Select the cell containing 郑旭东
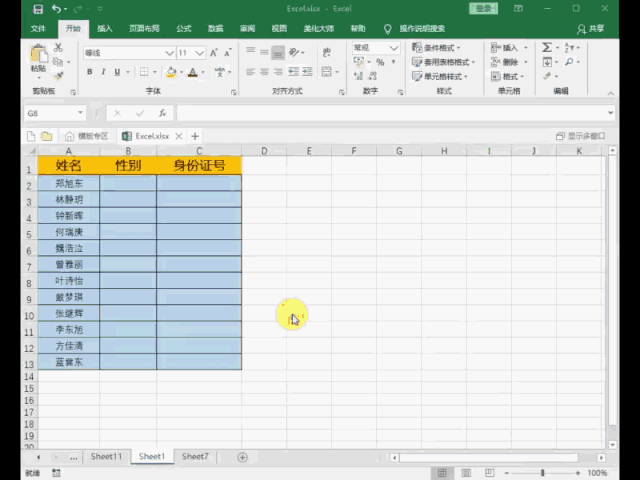Viewport: 640px width, 480px height. click(x=69, y=183)
